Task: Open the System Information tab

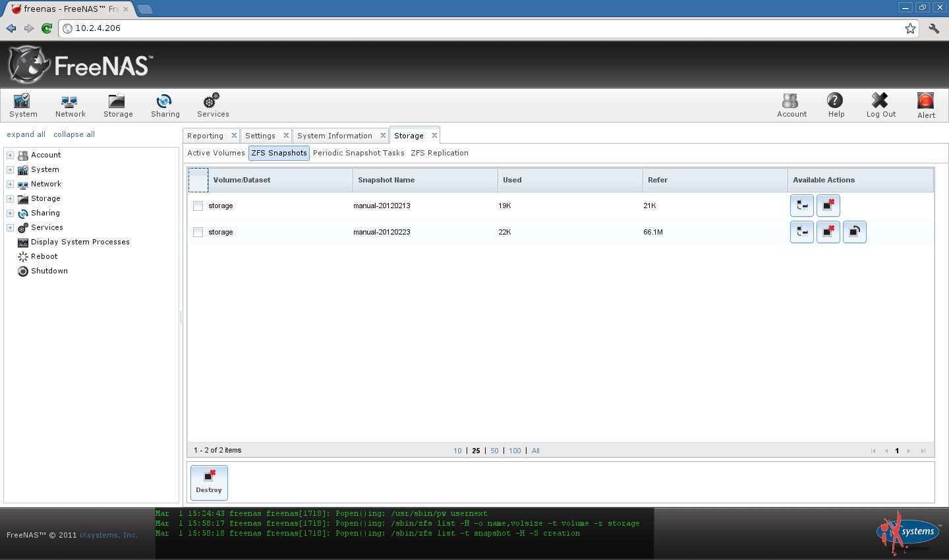Action: click(x=335, y=135)
